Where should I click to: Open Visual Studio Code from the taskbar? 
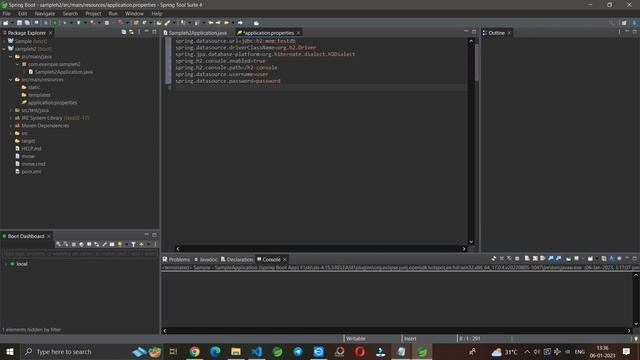click(x=257, y=351)
